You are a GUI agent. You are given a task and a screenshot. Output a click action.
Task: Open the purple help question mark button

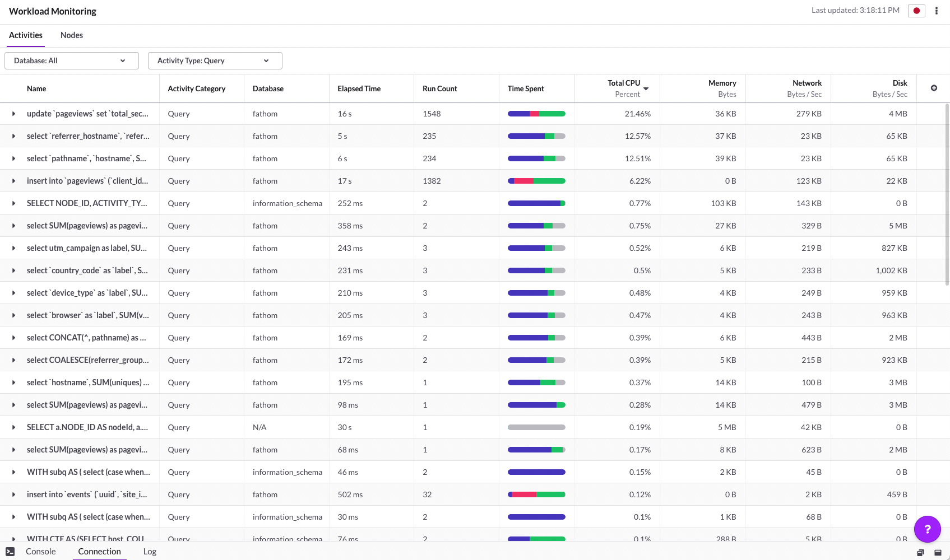(927, 529)
